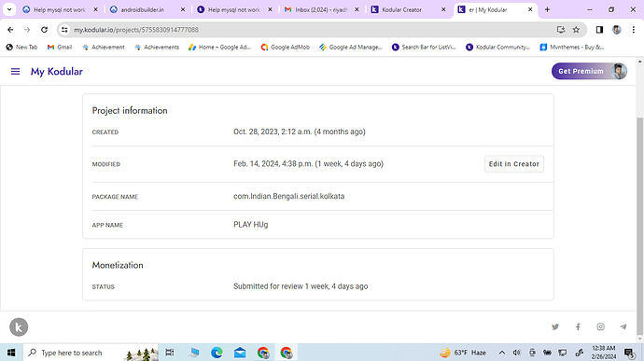Open a new browser tab

click(547, 9)
